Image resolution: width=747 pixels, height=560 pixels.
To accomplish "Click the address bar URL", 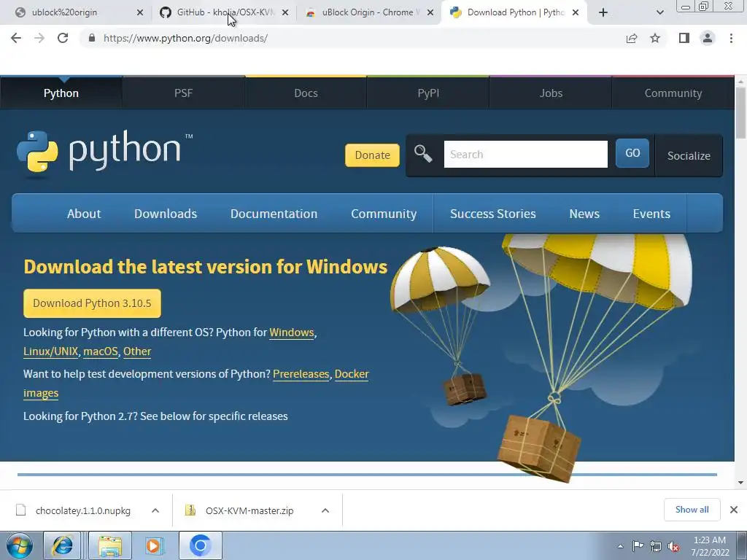I will pyautogui.click(x=185, y=38).
